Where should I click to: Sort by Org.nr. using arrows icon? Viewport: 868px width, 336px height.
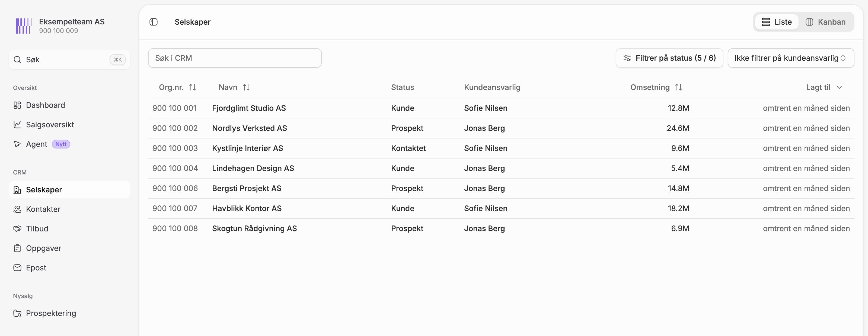193,87
